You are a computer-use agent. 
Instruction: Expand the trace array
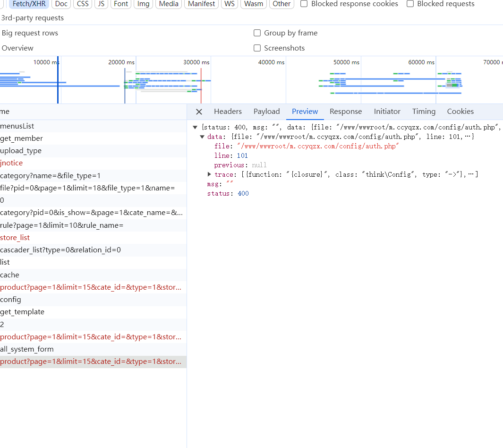tap(209, 174)
